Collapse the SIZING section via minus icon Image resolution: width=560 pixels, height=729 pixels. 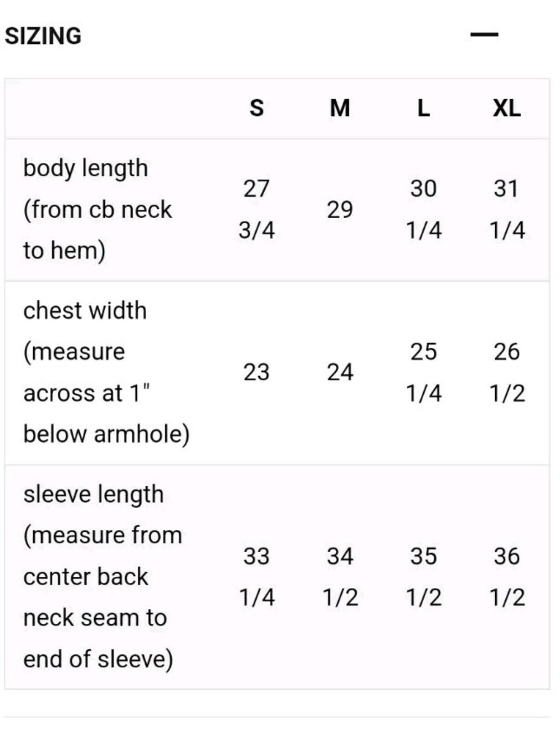tap(484, 34)
